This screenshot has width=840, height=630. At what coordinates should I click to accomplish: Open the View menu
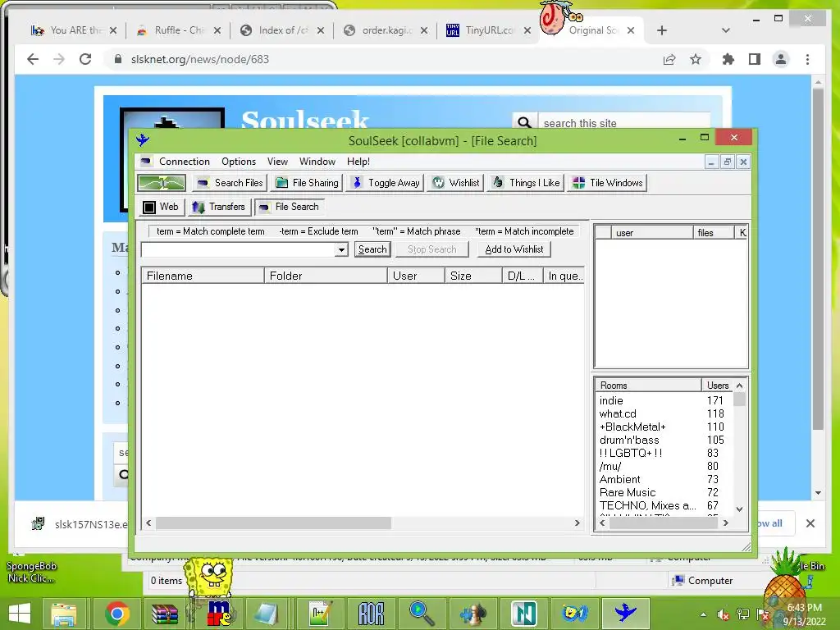[x=277, y=162]
